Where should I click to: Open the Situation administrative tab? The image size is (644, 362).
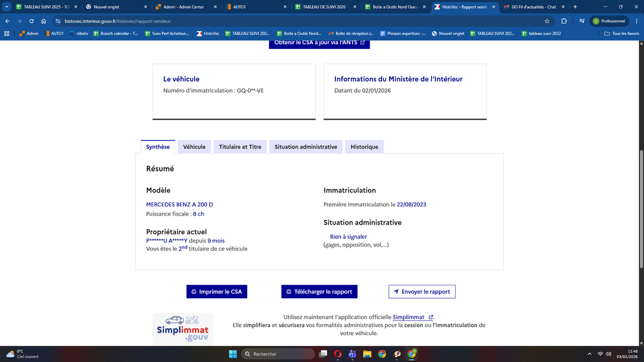click(x=306, y=147)
